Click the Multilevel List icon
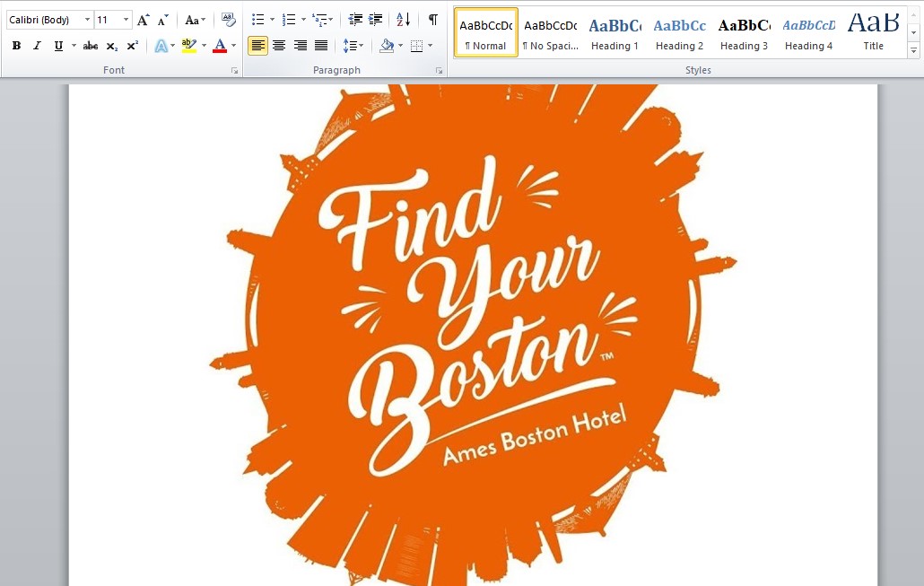924x586 pixels. pyautogui.click(x=322, y=20)
